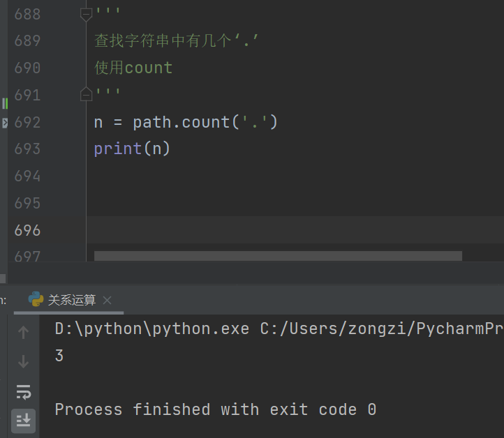Click line number 693 in gutter
The image size is (504, 438).
coord(27,149)
